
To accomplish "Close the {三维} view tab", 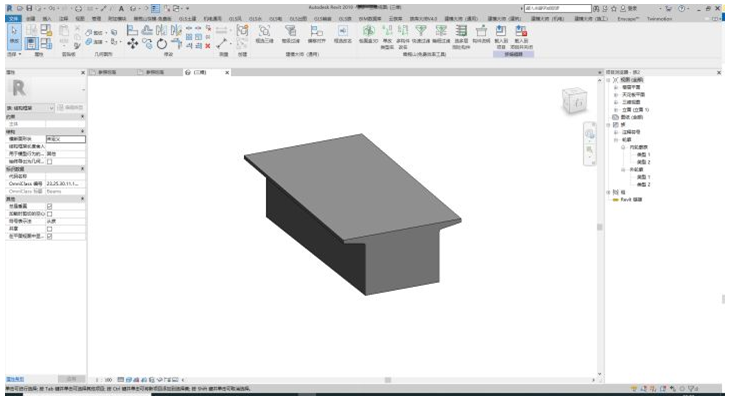I will (227, 72).
